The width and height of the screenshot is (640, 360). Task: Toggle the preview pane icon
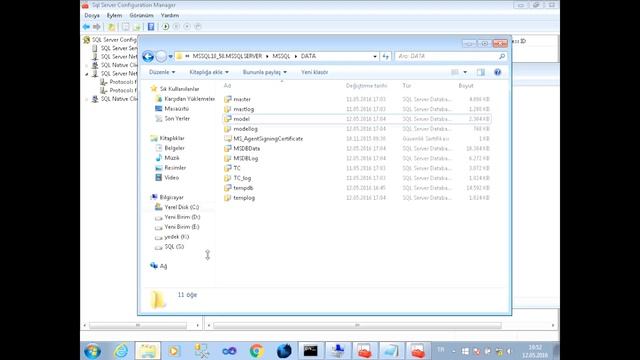(481, 72)
